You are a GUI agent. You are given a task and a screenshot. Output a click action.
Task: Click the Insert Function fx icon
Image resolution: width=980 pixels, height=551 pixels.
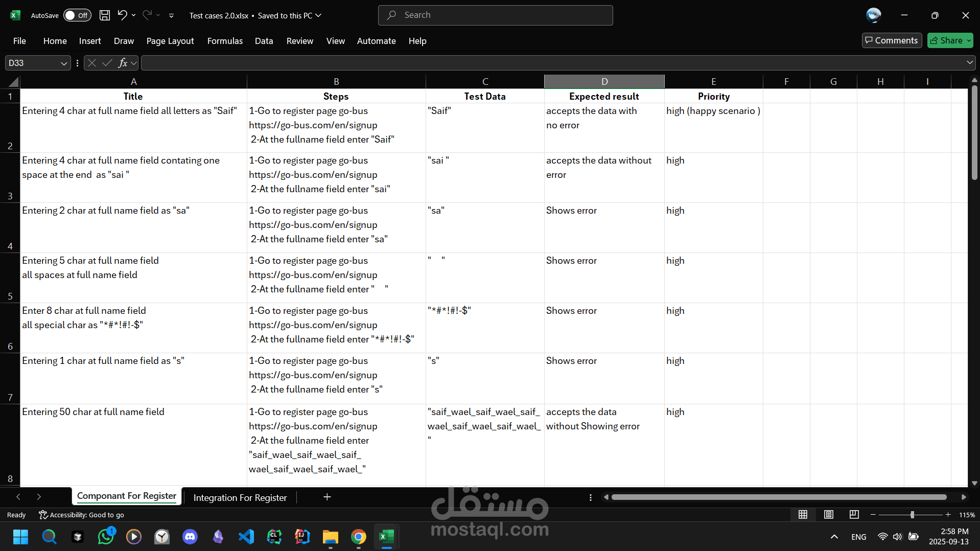coord(123,63)
